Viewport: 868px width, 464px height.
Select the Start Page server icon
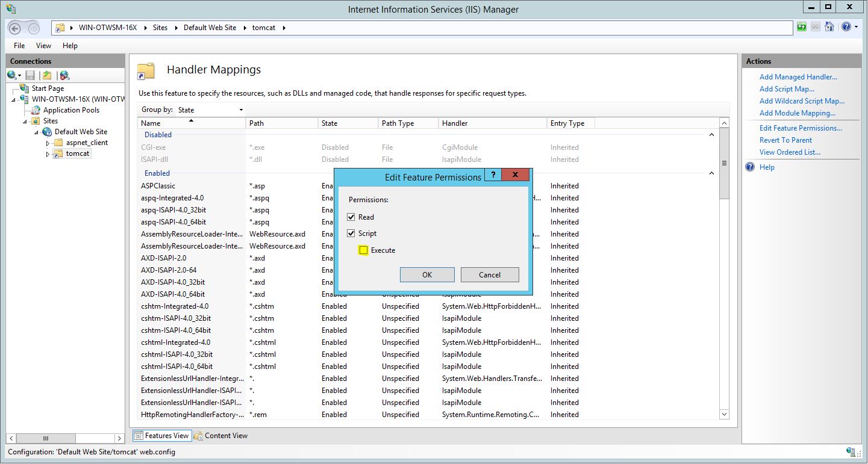click(25, 88)
